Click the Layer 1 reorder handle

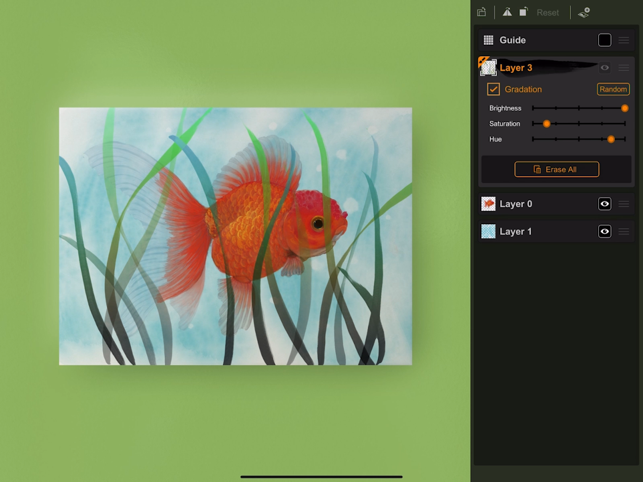pyautogui.click(x=624, y=231)
